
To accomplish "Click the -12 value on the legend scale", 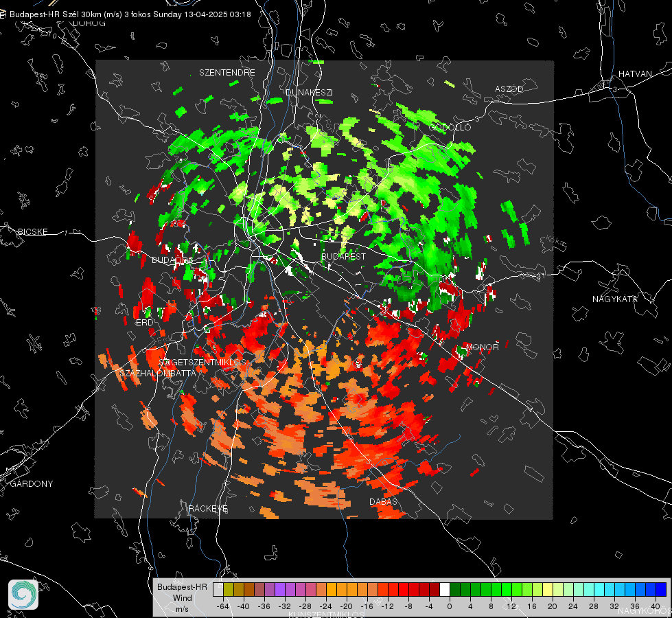I will [x=387, y=606].
